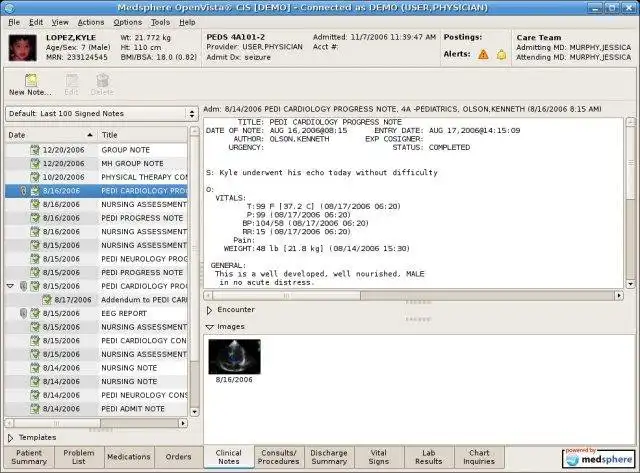Click the Postings label in patient header
640x473 pixels.
click(x=463, y=37)
